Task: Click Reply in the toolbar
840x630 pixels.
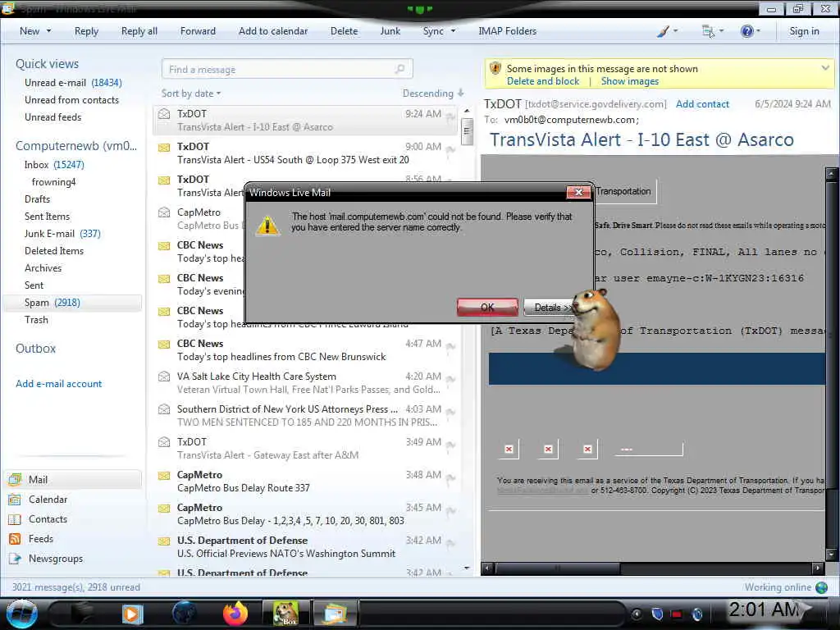Action: pos(86,31)
